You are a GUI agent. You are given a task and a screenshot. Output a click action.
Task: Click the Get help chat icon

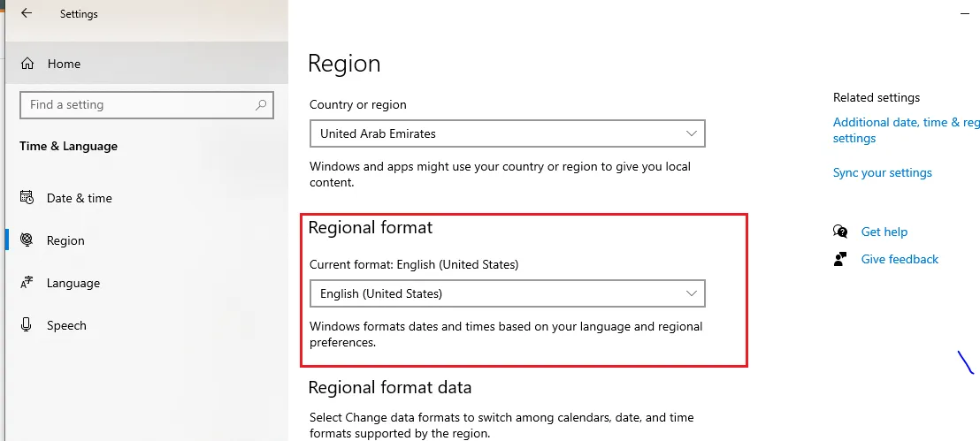click(840, 232)
